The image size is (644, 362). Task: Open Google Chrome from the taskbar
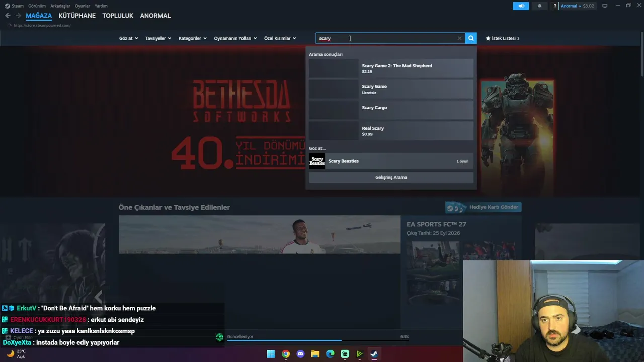(286, 354)
